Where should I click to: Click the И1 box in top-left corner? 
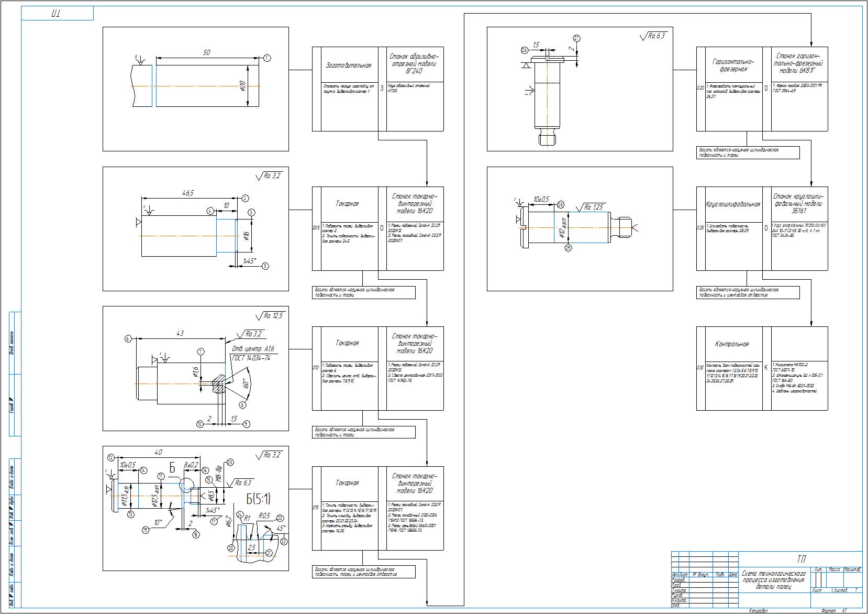click(57, 14)
